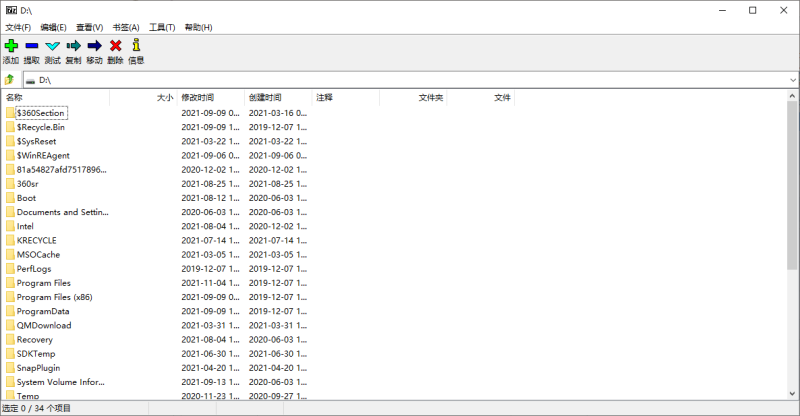
Task: Open the Edit (编辑) menu
Action: [54, 27]
